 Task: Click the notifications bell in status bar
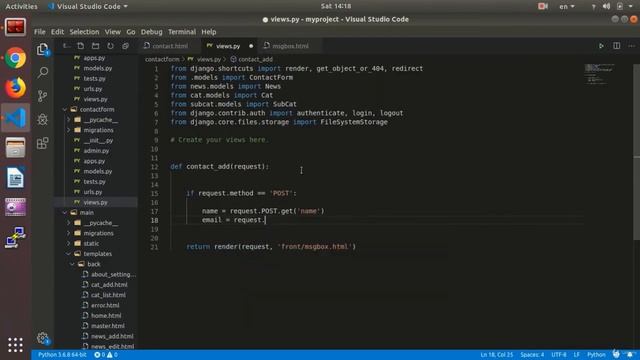tap(630, 355)
